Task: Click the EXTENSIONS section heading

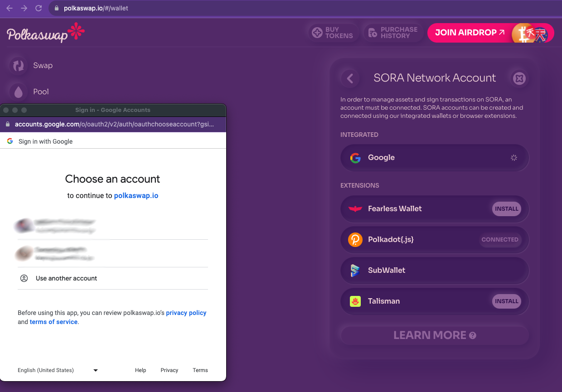Action: click(x=360, y=185)
